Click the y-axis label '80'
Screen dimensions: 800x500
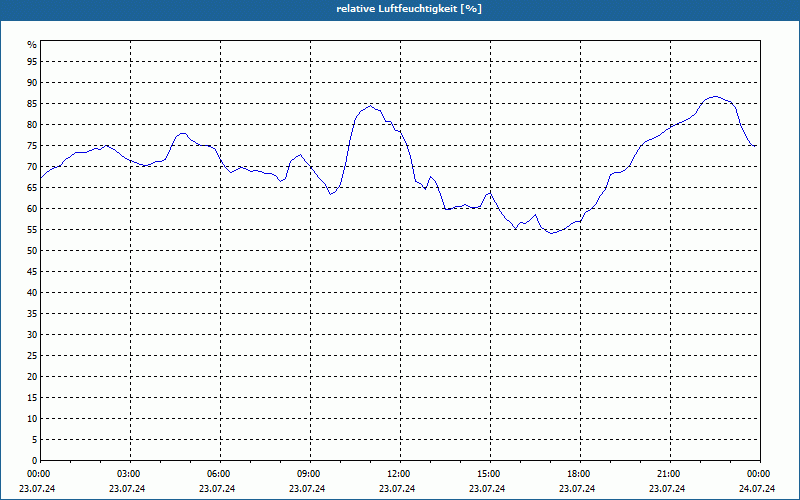[32, 124]
